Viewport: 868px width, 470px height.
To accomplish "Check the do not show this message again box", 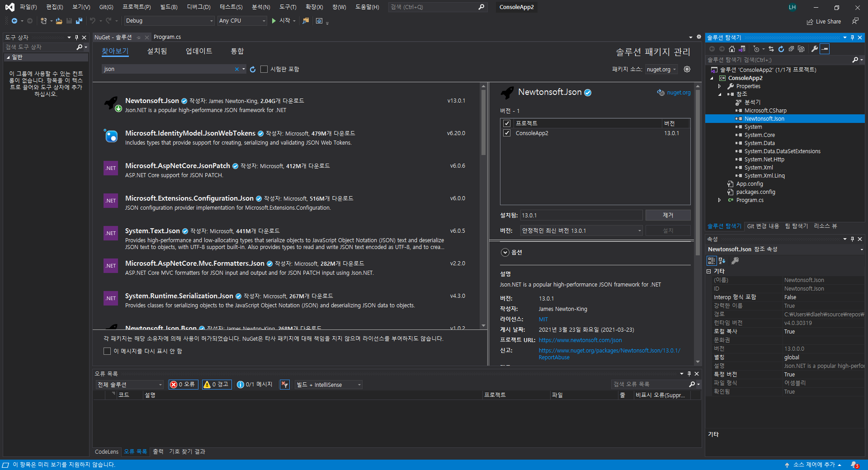I will coord(107,351).
